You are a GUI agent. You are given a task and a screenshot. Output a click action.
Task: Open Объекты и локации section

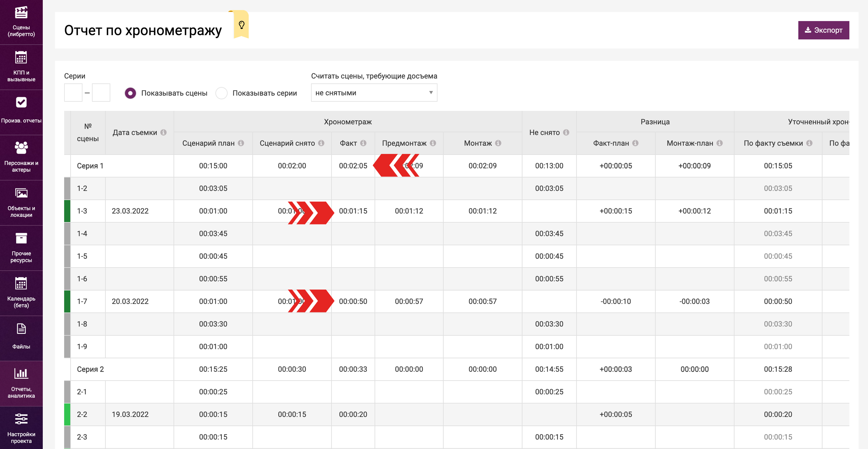[21, 202]
